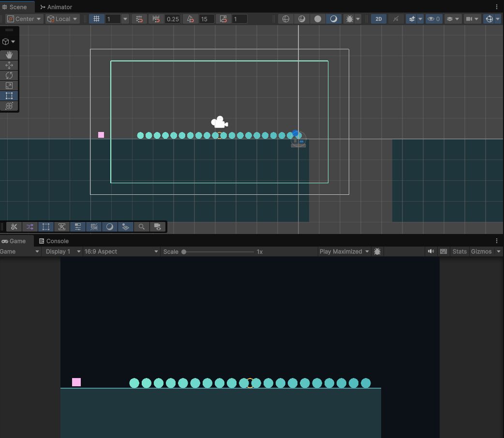Click the scissors-and-wrench icon in the overlay bar
504x438 pixels.
tap(14, 227)
